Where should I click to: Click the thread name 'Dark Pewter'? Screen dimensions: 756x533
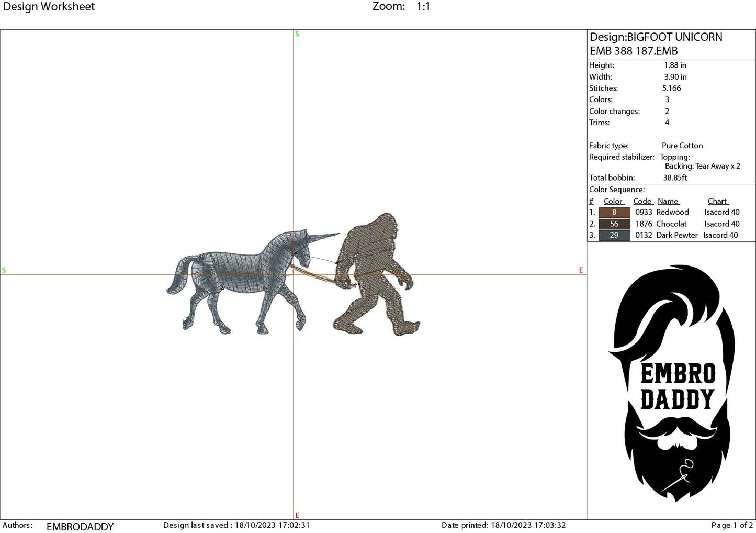(x=677, y=235)
